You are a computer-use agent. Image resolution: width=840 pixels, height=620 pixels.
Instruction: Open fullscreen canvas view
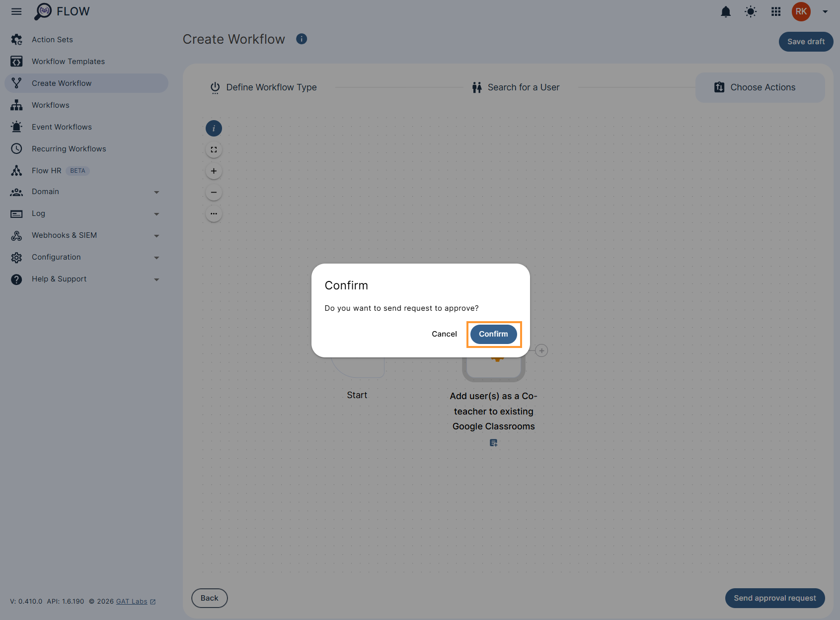click(214, 149)
